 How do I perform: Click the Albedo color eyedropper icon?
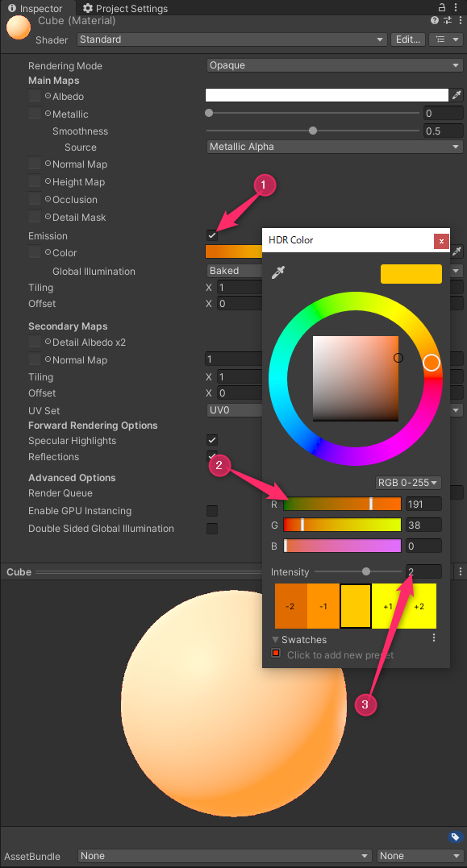coord(457,94)
